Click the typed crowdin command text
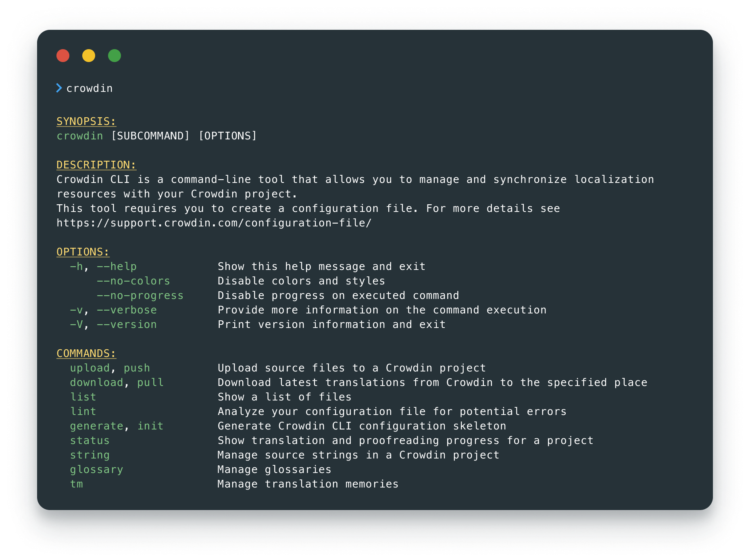 pos(90,89)
